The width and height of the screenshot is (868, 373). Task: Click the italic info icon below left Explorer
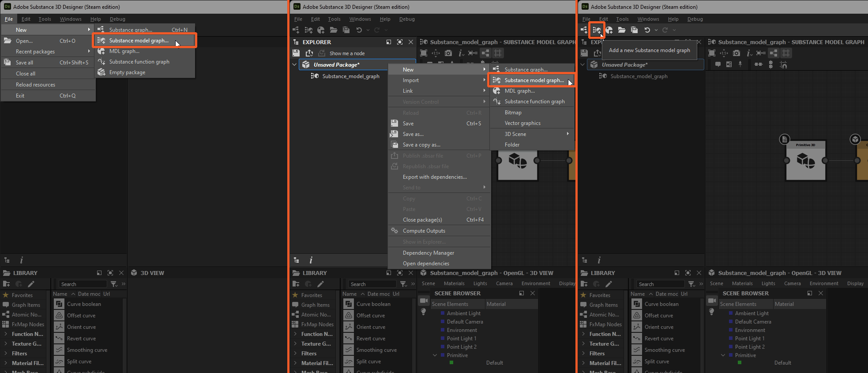pos(21,260)
